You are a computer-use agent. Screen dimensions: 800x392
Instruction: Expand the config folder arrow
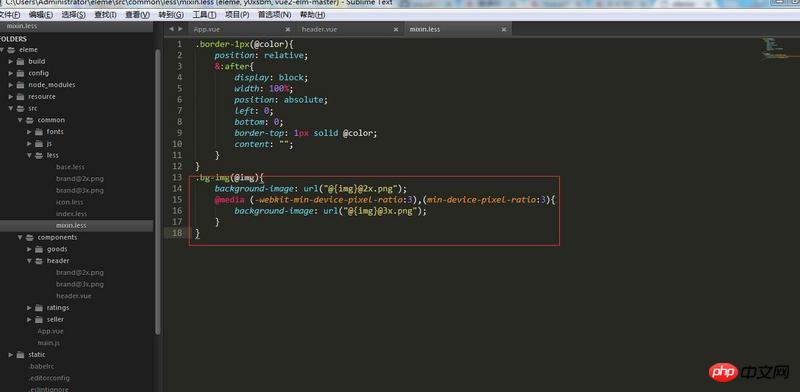[x=11, y=74]
